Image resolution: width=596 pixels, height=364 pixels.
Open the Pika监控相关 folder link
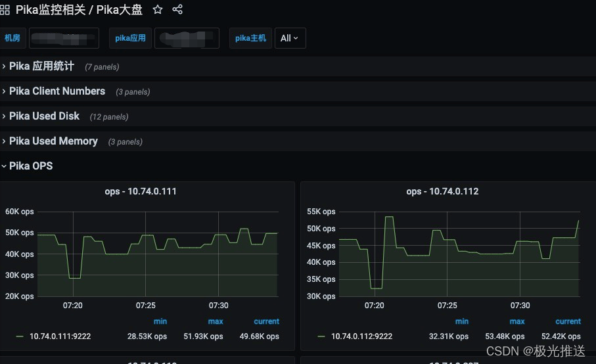[x=51, y=10]
